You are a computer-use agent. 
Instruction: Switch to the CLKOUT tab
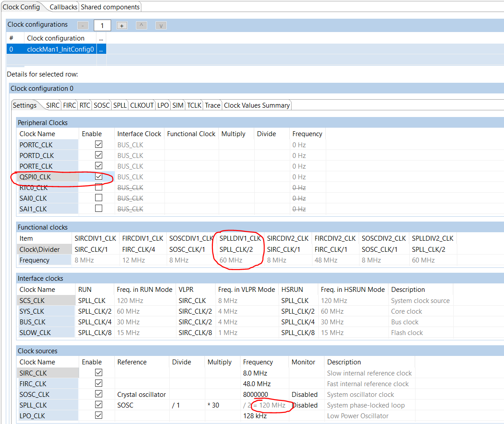pyautogui.click(x=142, y=105)
